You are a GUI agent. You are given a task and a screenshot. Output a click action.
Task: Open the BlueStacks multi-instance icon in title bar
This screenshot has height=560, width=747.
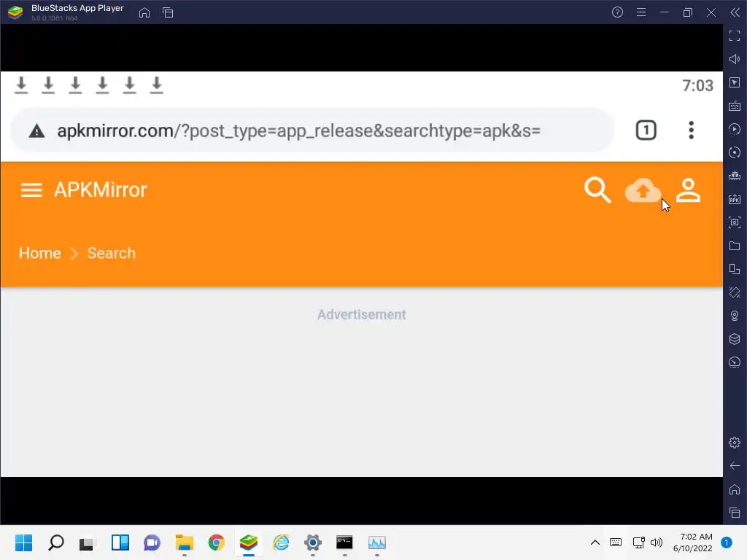pyautogui.click(x=168, y=12)
